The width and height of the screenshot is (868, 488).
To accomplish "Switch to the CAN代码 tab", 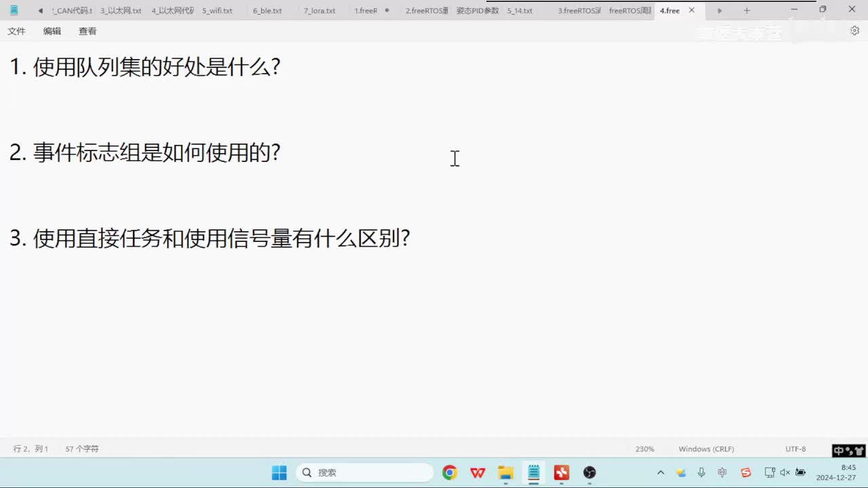I will [72, 11].
